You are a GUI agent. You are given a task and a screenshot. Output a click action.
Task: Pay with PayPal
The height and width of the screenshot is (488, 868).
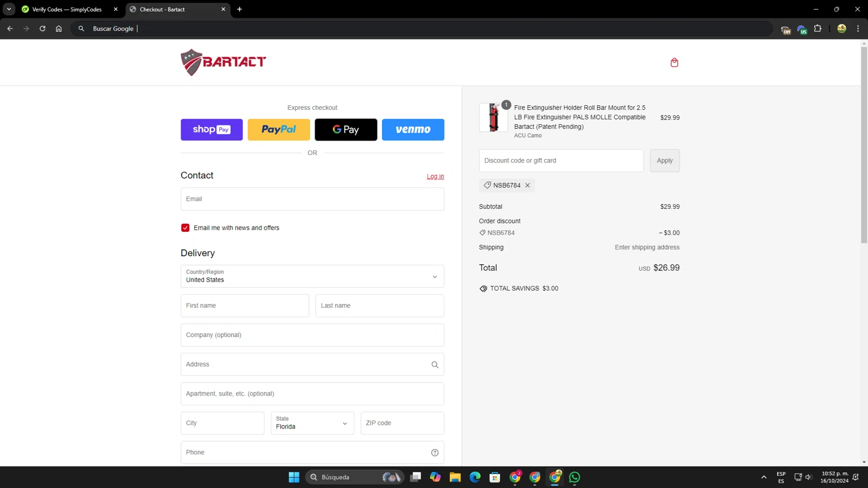point(279,130)
